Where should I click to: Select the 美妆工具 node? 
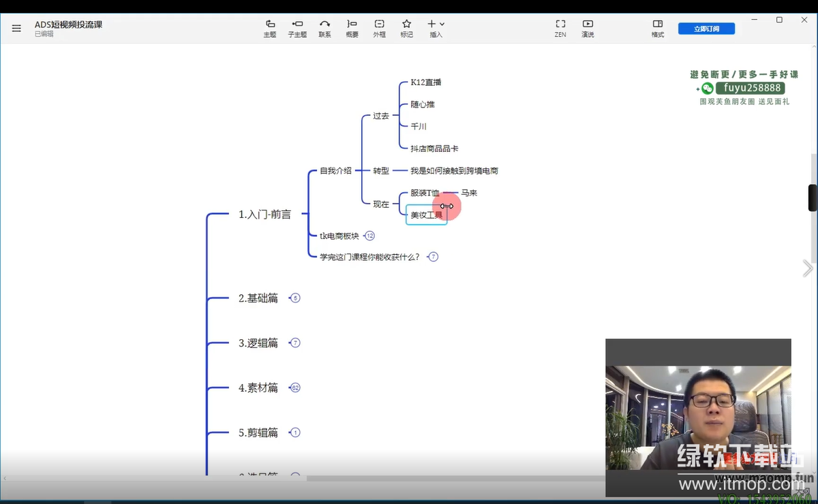coord(426,215)
